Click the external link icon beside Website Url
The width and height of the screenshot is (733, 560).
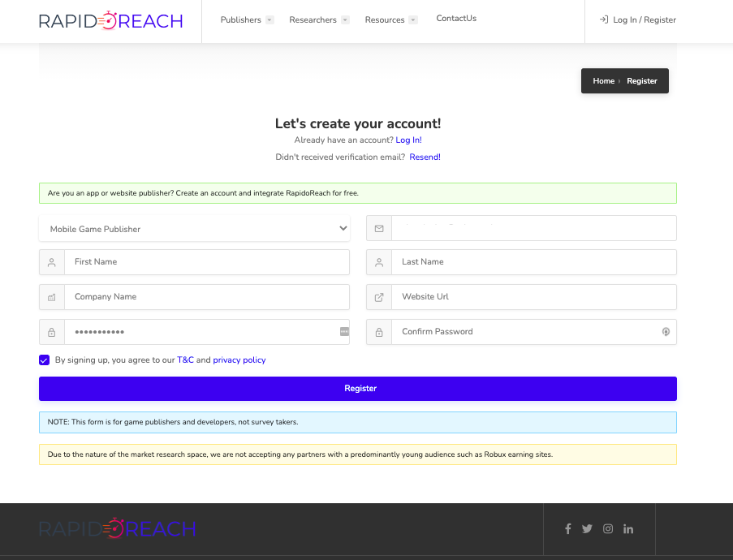point(379,297)
